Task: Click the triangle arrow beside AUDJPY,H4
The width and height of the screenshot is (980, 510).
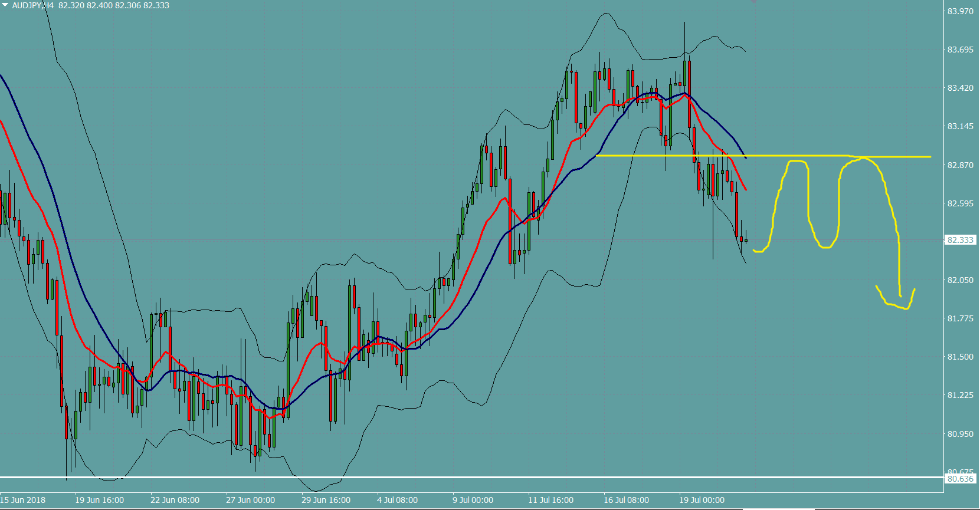Action: point(5,5)
